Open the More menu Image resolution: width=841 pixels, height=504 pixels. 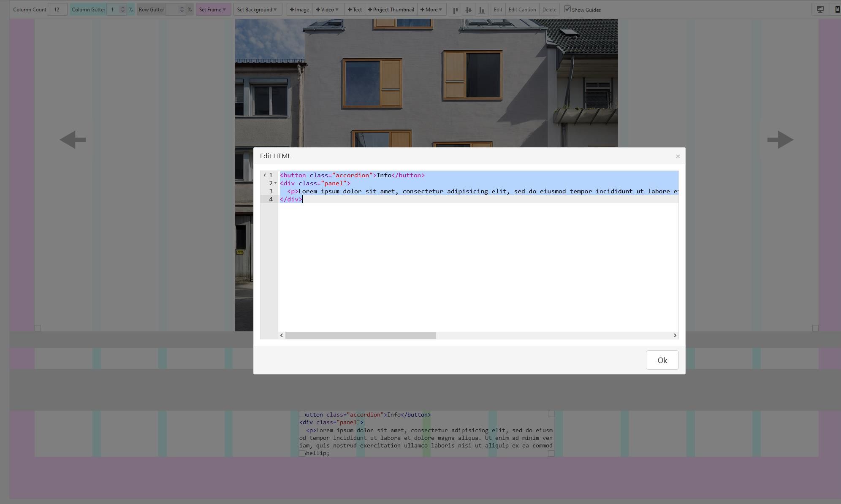(x=431, y=10)
